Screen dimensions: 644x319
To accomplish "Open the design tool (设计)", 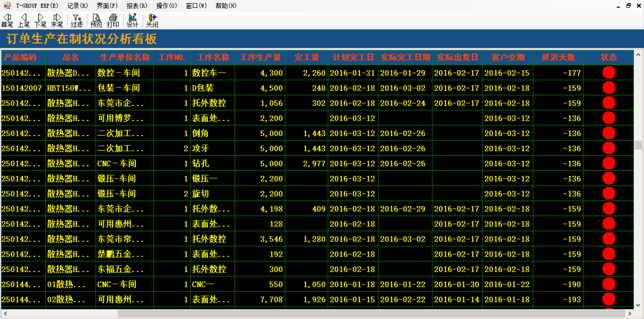I will click(x=132, y=20).
